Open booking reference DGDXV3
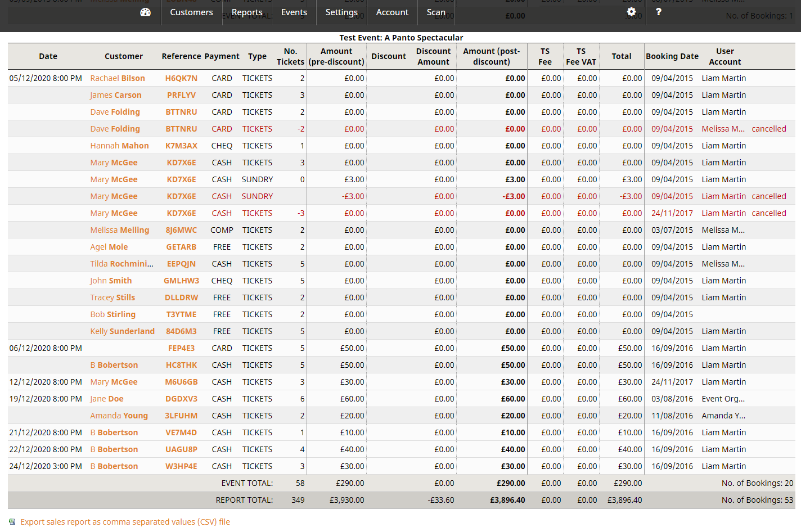 click(181, 399)
